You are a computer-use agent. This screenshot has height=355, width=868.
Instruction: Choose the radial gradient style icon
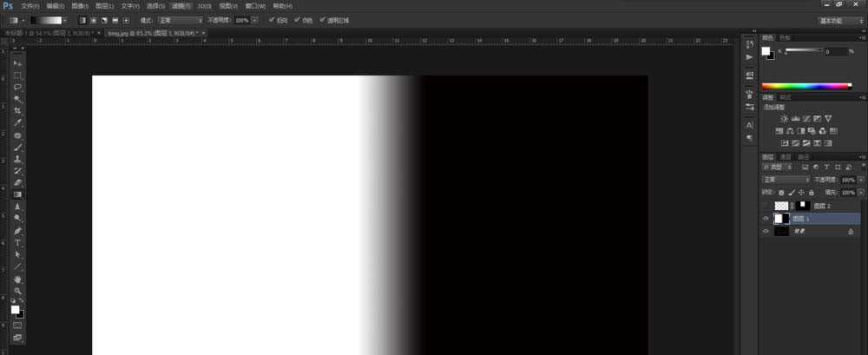93,19
